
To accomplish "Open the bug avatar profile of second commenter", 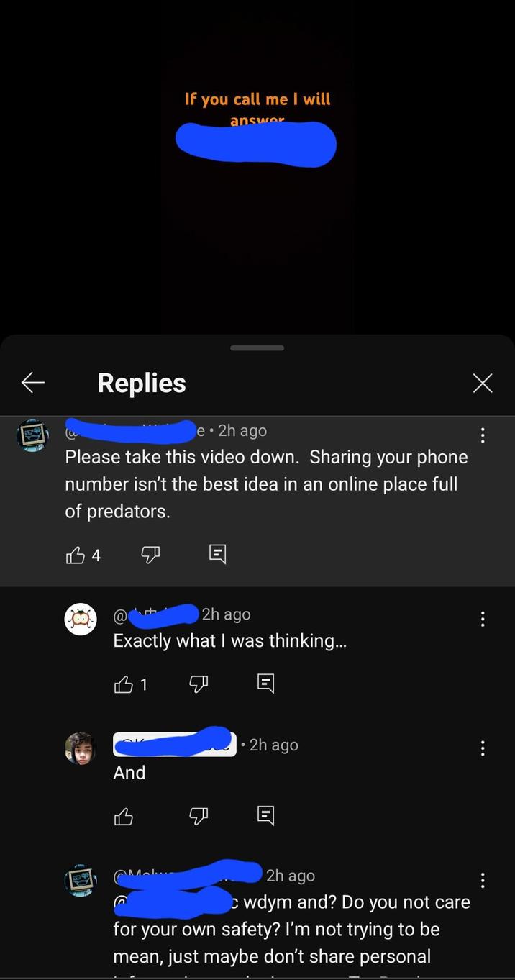I will [81, 619].
